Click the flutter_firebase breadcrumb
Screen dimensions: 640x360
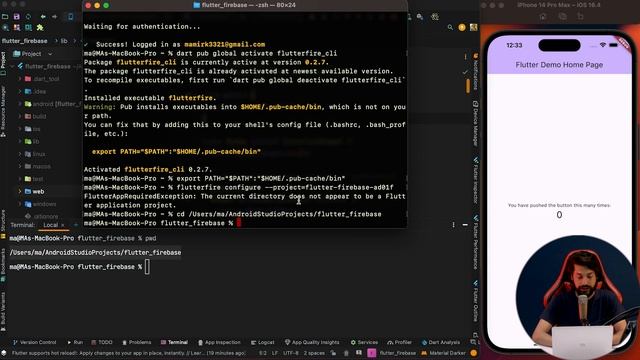click(x=24, y=41)
